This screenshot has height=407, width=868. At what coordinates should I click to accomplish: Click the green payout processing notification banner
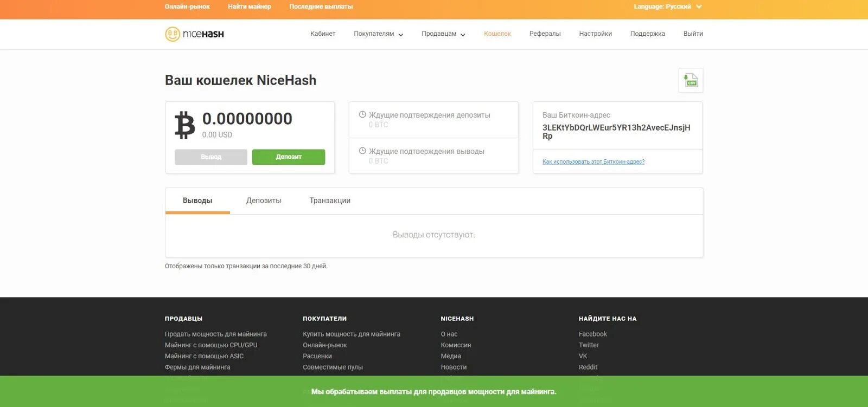tap(434, 391)
